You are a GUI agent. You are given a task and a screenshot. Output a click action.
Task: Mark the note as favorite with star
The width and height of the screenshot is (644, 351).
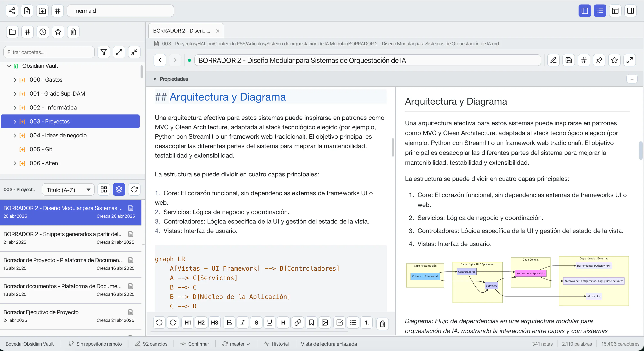(614, 60)
